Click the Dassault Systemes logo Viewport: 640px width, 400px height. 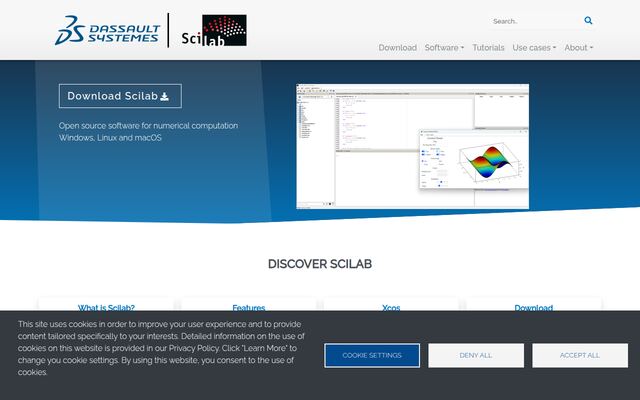tap(107, 30)
